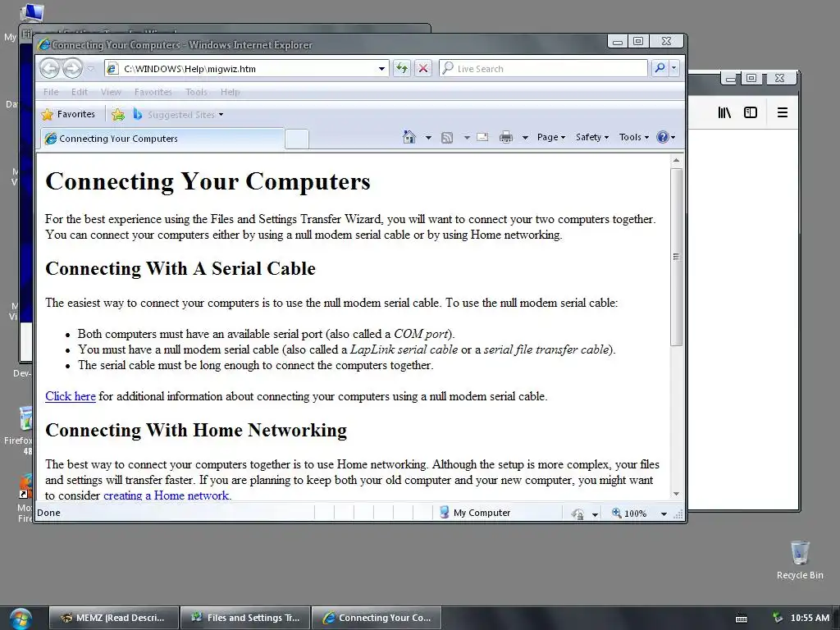Click the IE Forward navigation button

[72, 69]
